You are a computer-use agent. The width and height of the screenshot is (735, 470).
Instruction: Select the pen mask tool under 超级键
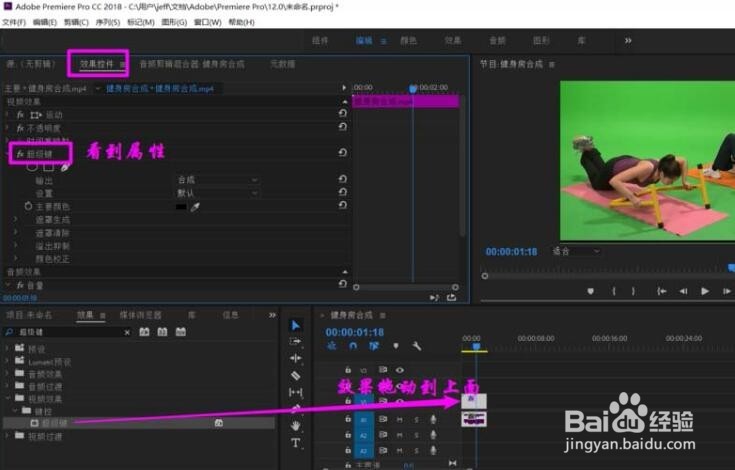65,166
